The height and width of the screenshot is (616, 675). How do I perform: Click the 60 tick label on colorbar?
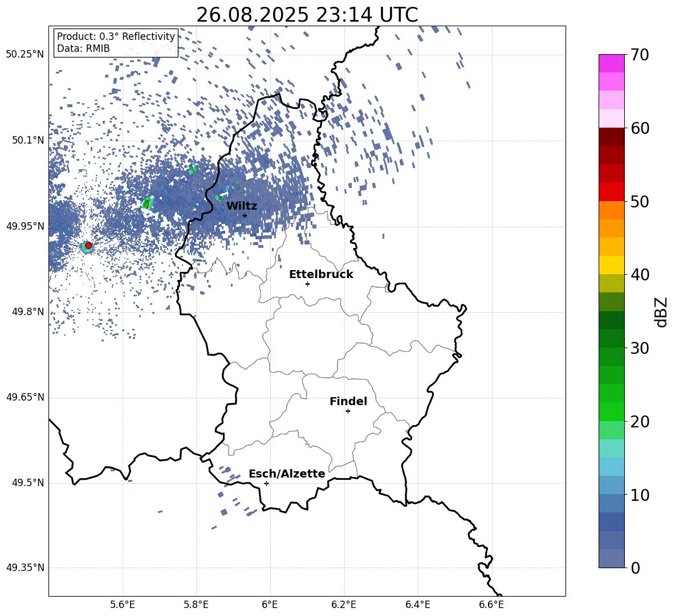640,128
